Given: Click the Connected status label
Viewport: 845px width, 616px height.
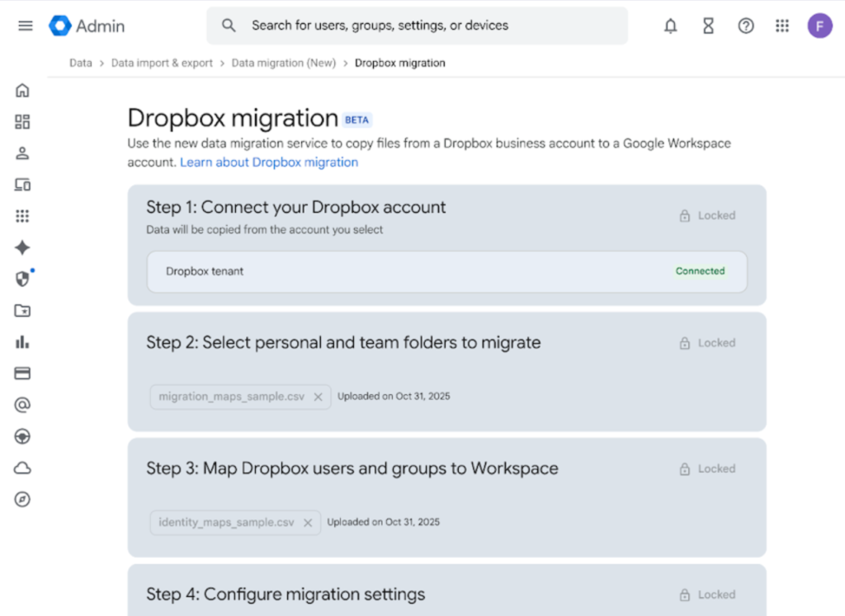Looking at the screenshot, I should pyautogui.click(x=700, y=270).
